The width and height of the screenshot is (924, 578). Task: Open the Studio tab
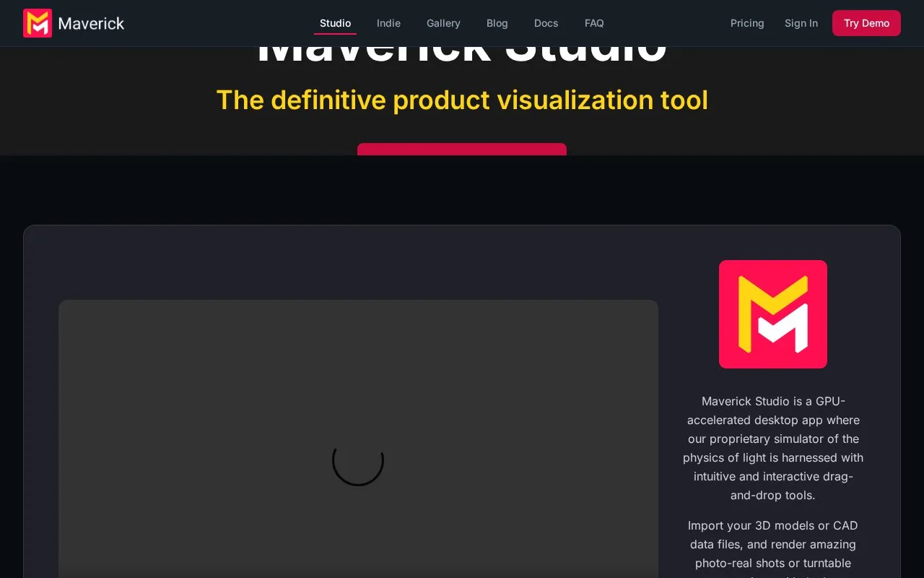pyautogui.click(x=335, y=23)
